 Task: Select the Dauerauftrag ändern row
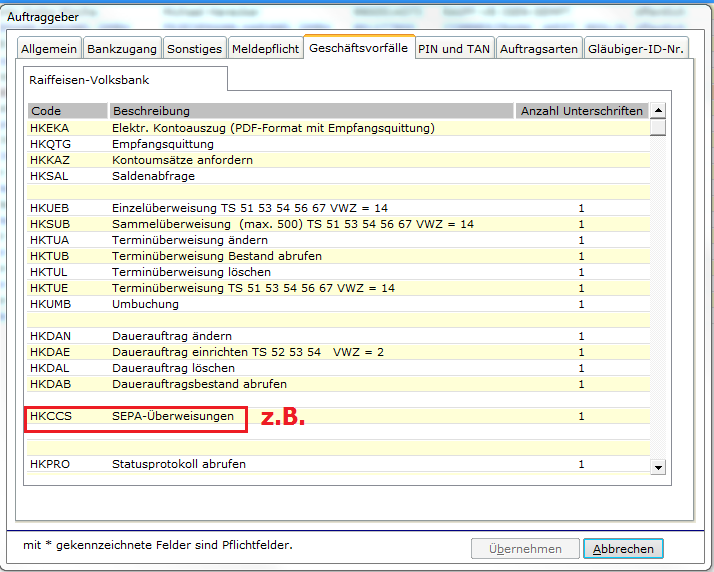tap(338, 336)
